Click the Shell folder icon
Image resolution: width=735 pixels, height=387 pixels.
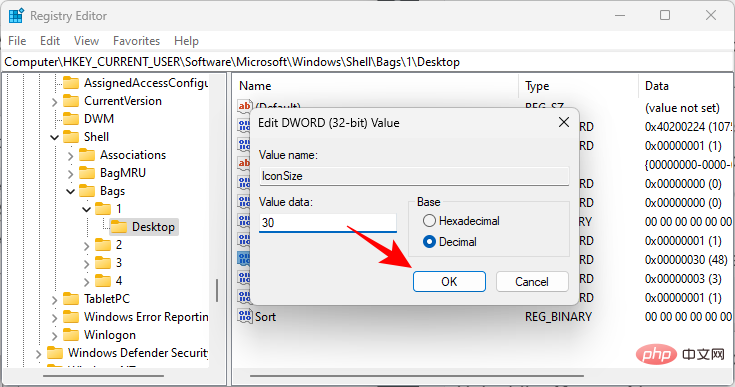pyautogui.click(x=71, y=137)
